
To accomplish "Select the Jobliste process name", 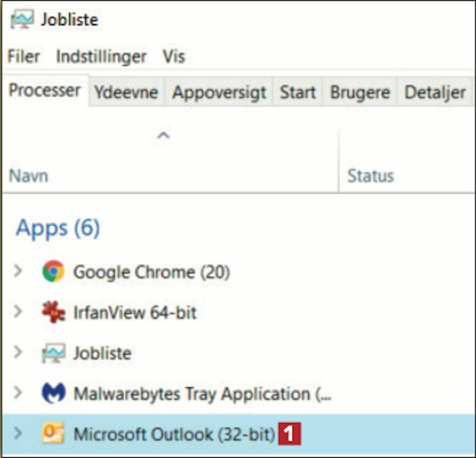I will 102,353.
